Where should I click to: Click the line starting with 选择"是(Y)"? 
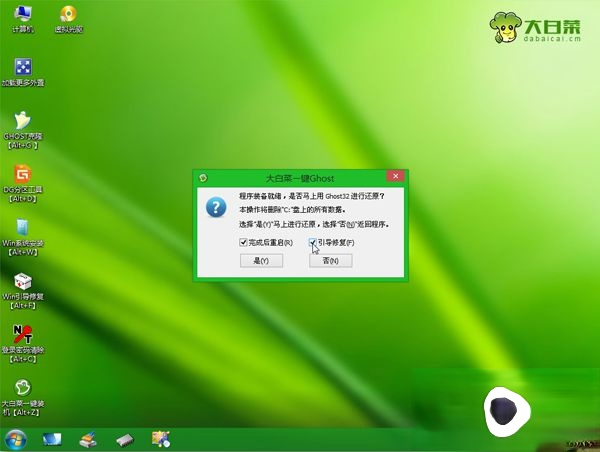[x=314, y=224]
